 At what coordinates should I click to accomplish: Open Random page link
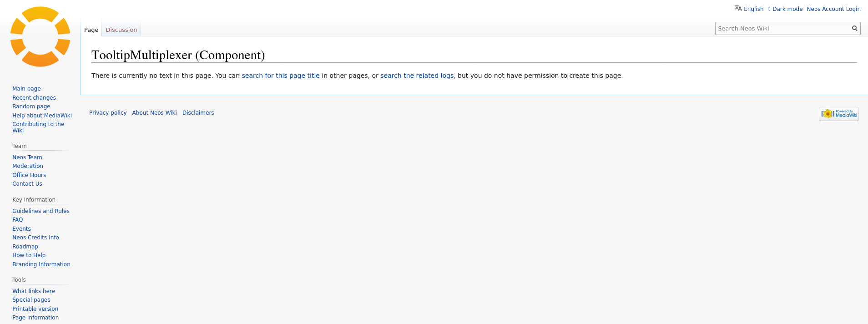[31, 106]
